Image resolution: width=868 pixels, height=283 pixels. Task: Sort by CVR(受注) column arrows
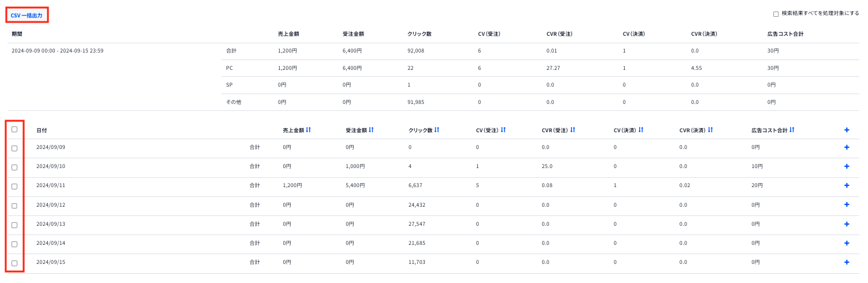click(x=573, y=130)
